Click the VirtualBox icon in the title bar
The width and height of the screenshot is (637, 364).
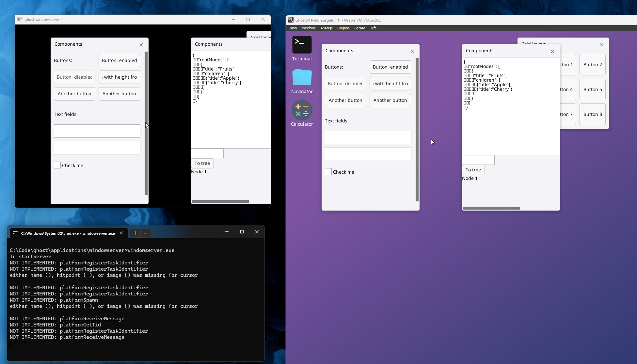(x=291, y=20)
